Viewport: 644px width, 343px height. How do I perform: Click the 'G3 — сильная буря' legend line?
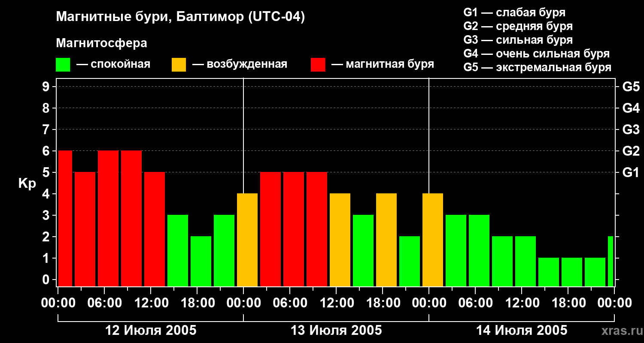(x=518, y=40)
